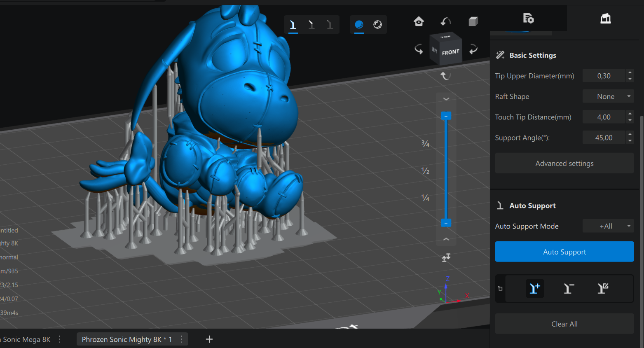Rotate view using arrow right of the view cube
This screenshot has width=644, height=348.
473,49
